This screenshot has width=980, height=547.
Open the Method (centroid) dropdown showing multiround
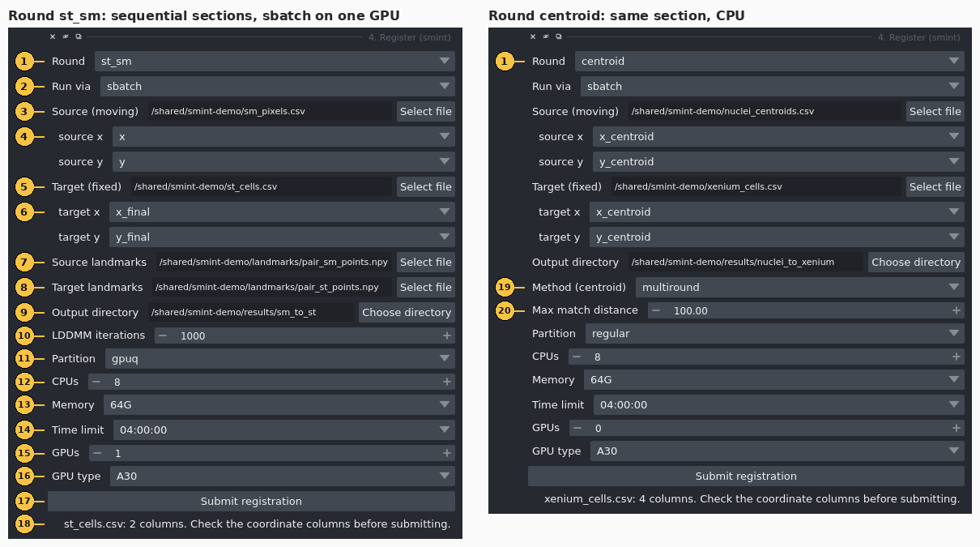(799, 287)
